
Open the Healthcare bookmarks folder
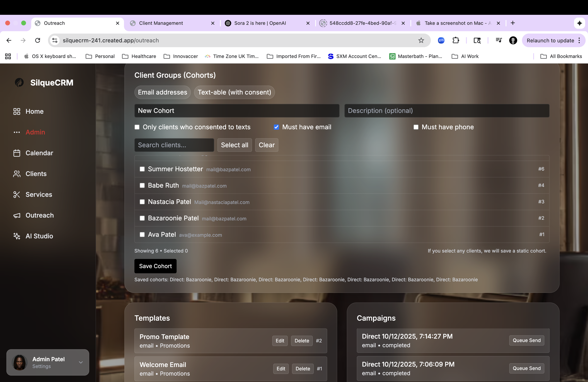[139, 56]
